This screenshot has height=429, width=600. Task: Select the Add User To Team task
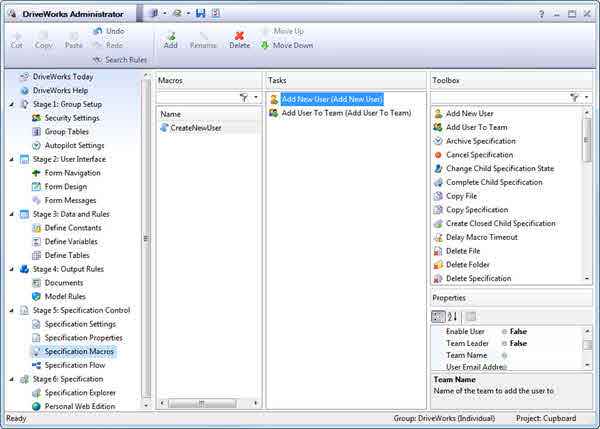pos(346,113)
